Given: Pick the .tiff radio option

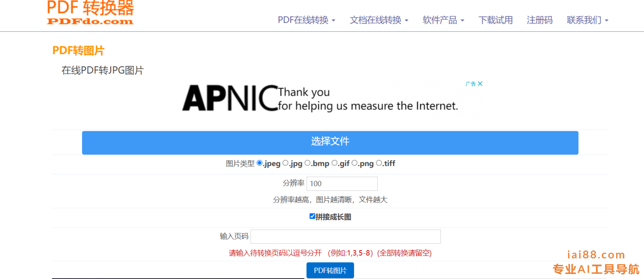Looking at the screenshot, I should [379, 163].
